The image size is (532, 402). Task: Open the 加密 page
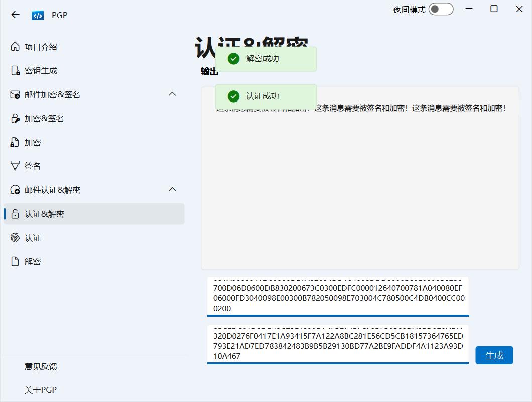pos(94,142)
